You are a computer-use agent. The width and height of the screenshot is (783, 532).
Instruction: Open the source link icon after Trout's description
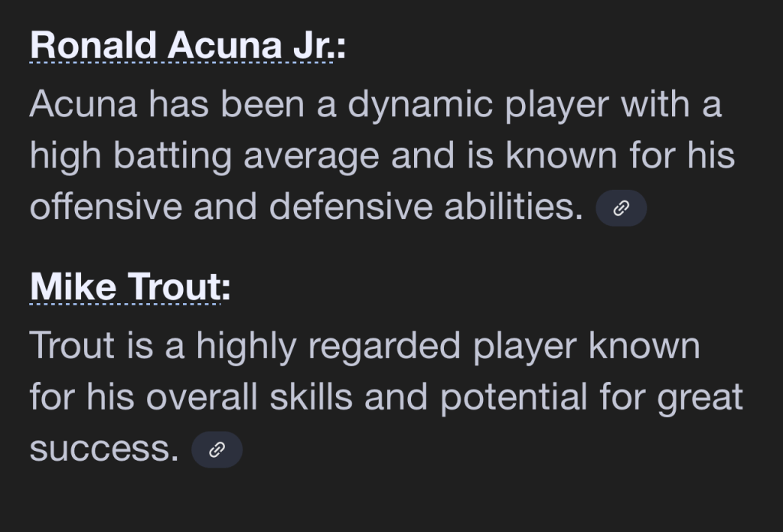217,449
